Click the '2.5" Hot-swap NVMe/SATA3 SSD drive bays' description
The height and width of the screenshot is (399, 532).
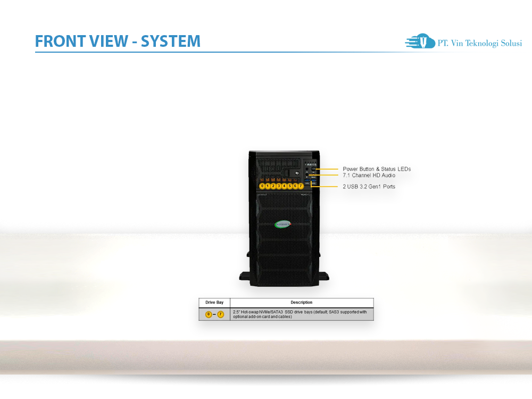(x=300, y=314)
